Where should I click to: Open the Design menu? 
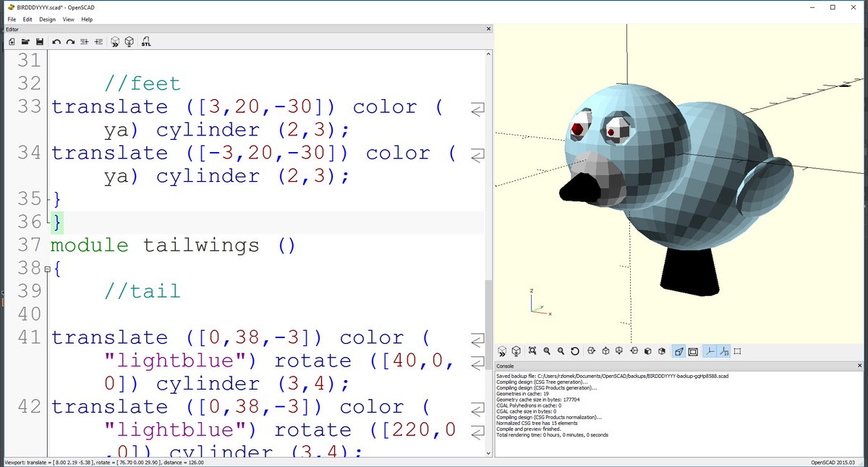pyautogui.click(x=48, y=19)
